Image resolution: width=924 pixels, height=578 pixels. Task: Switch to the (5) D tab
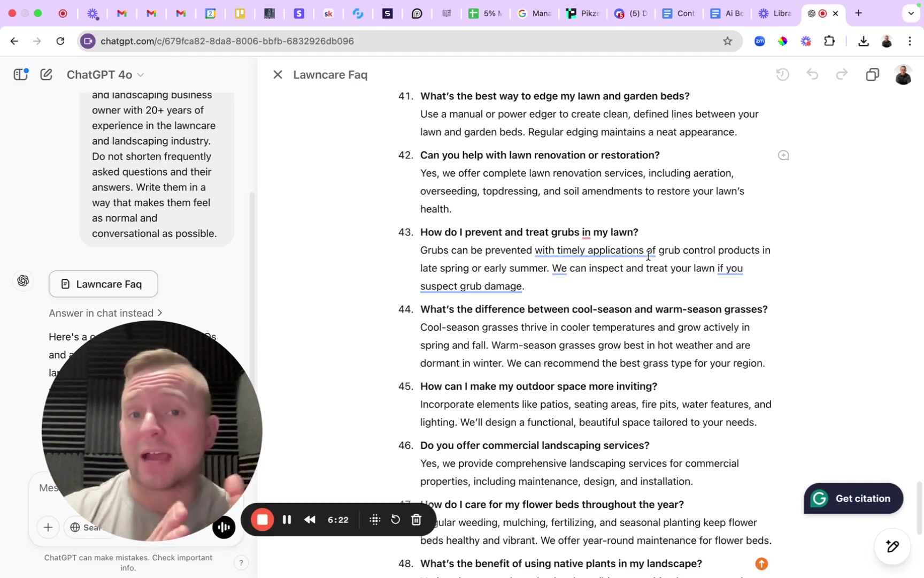click(631, 13)
